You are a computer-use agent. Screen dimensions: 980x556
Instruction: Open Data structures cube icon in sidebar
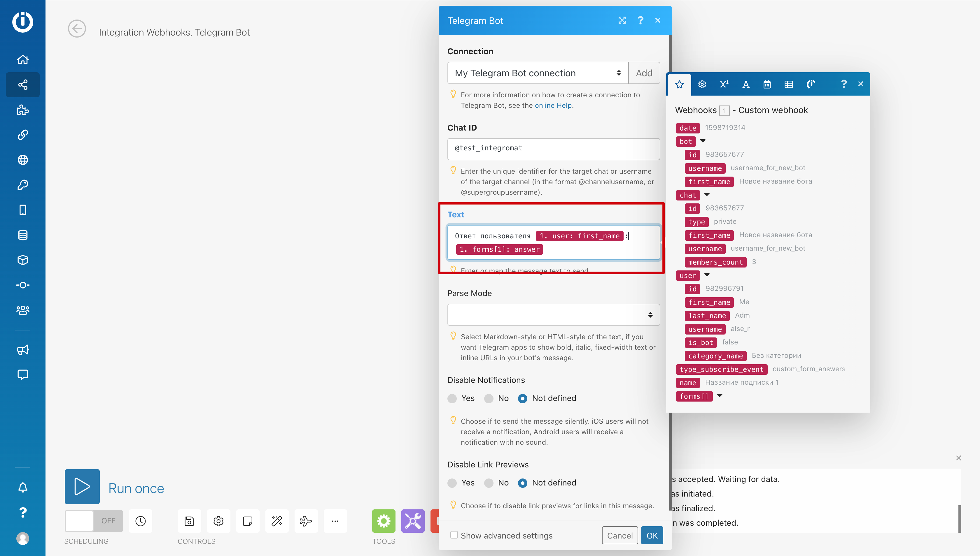pyautogui.click(x=22, y=260)
